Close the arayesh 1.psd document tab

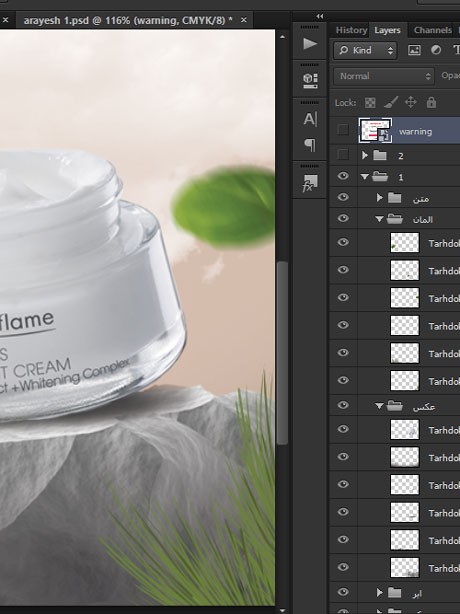[244, 20]
